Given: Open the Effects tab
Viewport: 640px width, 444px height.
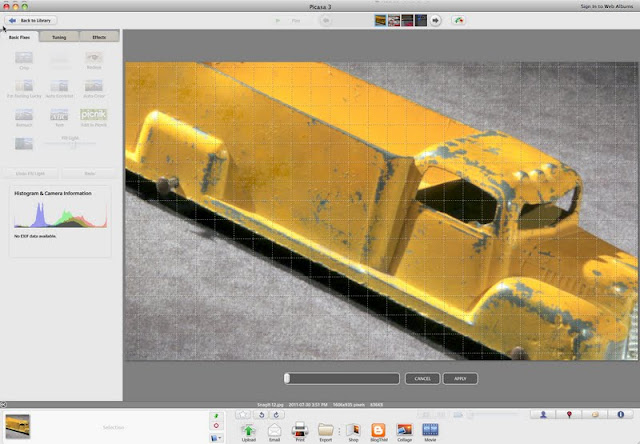Looking at the screenshot, I should pos(99,37).
